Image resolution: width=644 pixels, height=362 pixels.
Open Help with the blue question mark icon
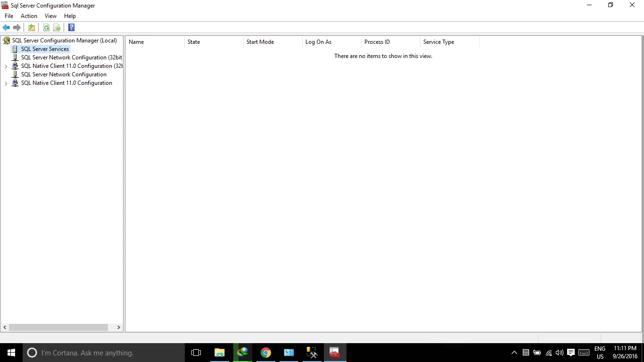[72, 28]
